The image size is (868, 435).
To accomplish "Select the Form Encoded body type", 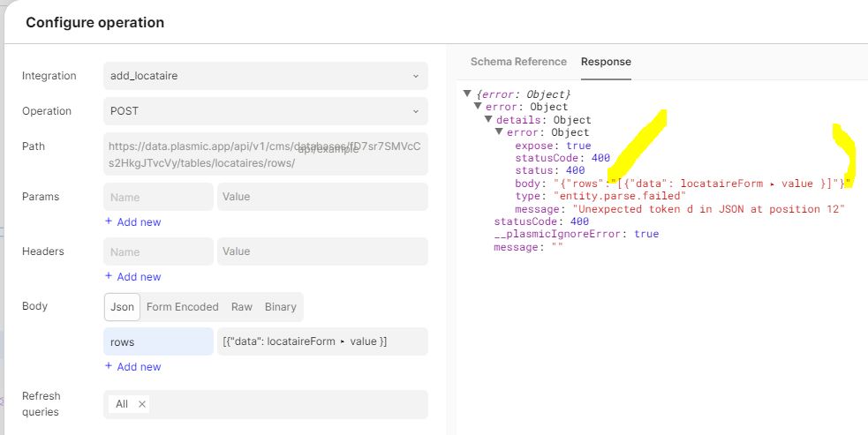I will [x=182, y=307].
